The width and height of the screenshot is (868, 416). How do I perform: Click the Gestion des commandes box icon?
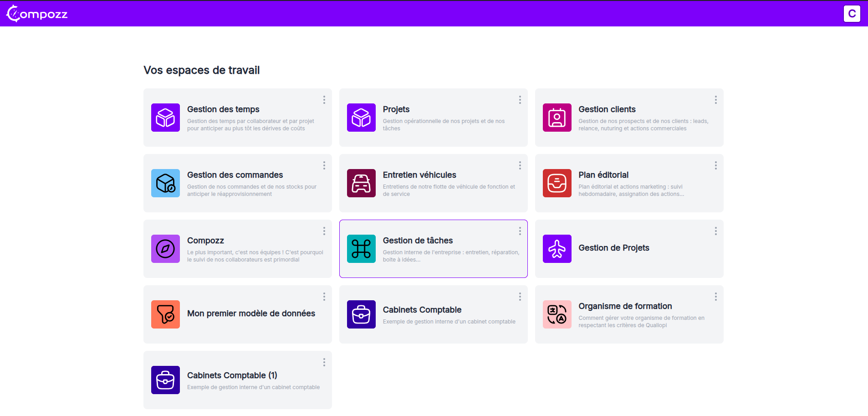[165, 183]
